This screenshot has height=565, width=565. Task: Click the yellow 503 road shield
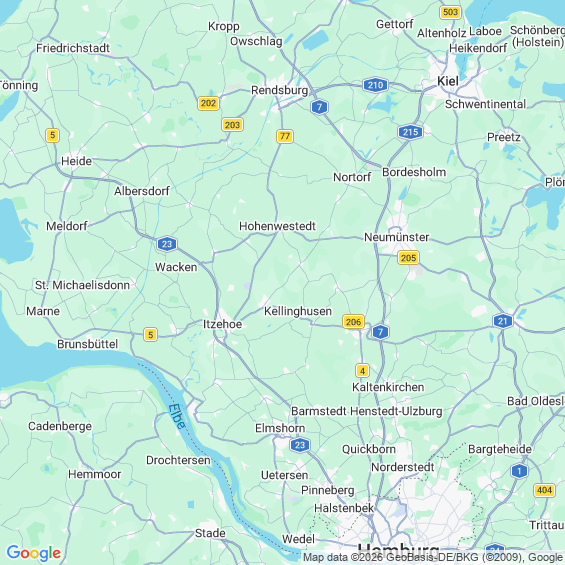tap(450, 12)
